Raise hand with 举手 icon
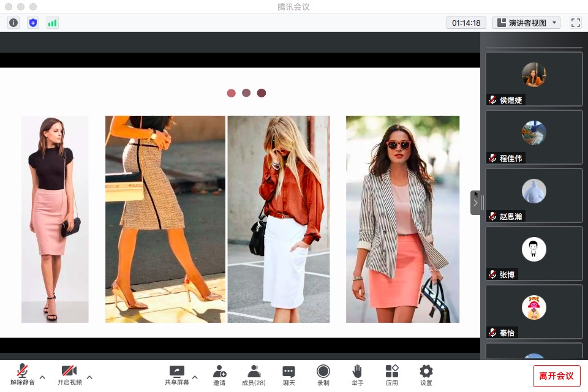 [x=357, y=375]
